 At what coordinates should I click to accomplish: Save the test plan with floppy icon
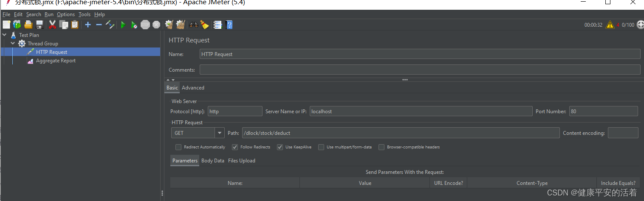[x=40, y=25]
